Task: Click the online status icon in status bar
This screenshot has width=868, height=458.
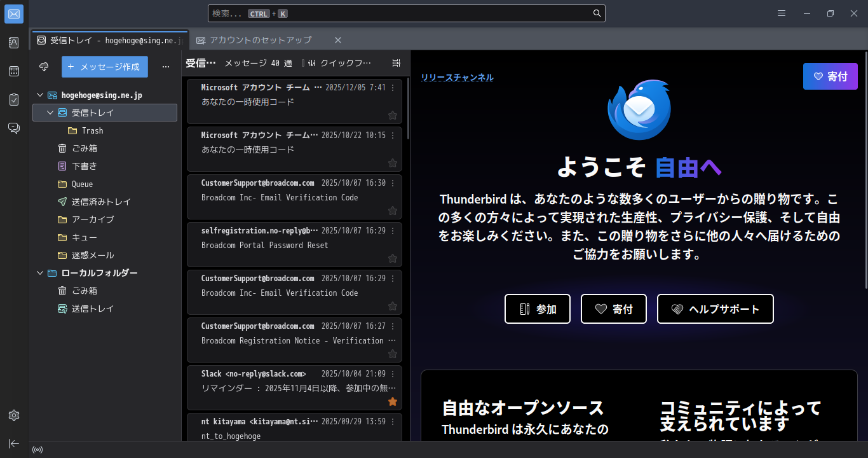Action: [x=37, y=450]
